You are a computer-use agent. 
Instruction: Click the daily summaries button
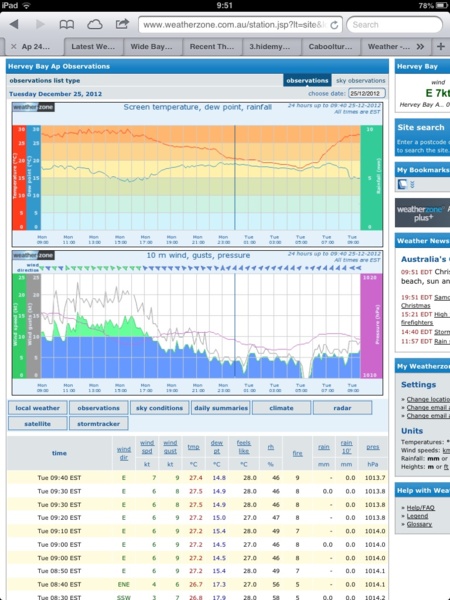point(220,408)
